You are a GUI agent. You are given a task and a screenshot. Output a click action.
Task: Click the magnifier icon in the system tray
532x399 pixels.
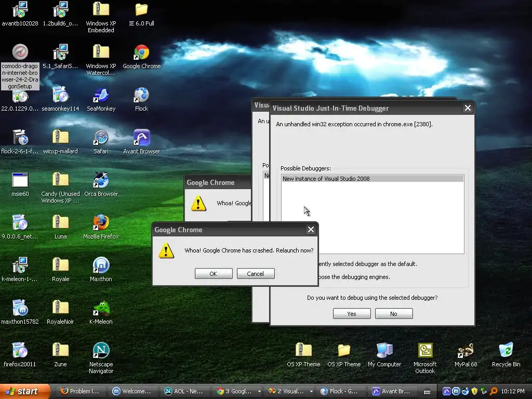pos(494,391)
